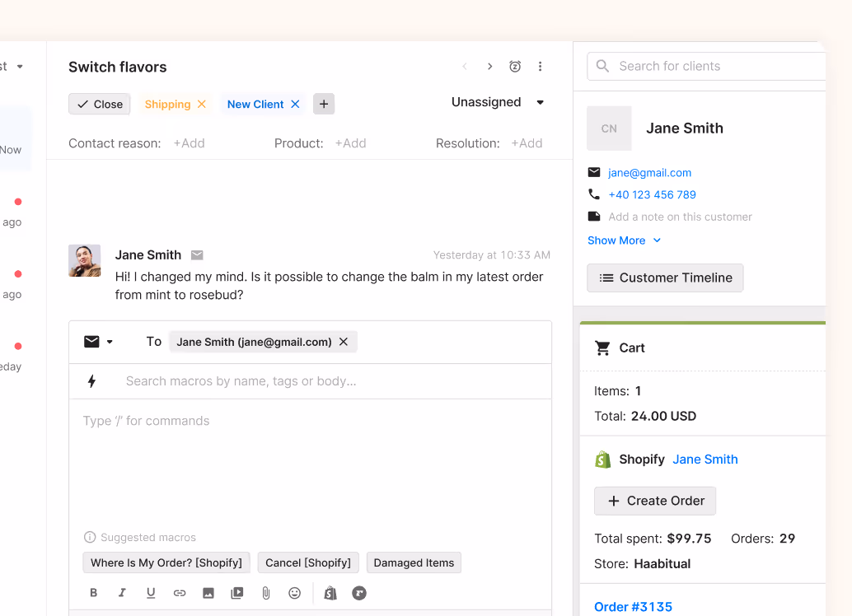Click the Shopify bag icon in toolbar
Image resolution: width=852 pixels, height=616 pixels.
[x=330, y=593]
